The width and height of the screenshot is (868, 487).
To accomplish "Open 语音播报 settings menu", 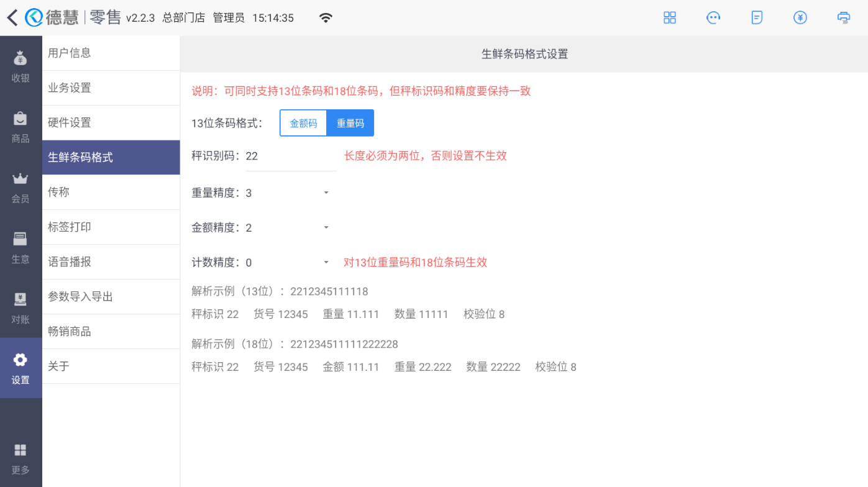I will 111,262.
